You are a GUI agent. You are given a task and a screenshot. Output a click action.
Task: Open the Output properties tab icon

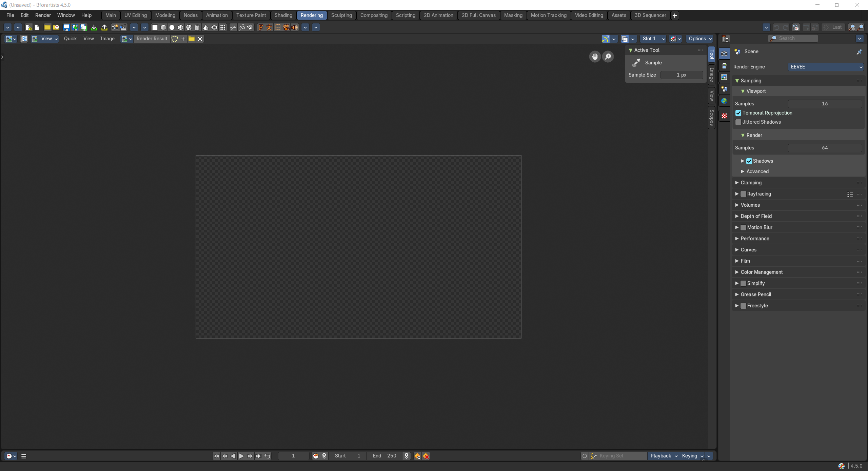724,65
